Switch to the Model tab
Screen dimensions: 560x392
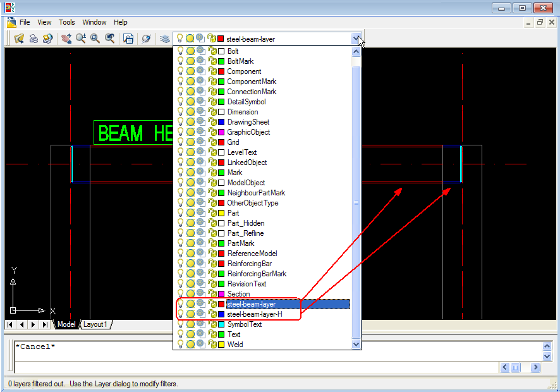66,324
